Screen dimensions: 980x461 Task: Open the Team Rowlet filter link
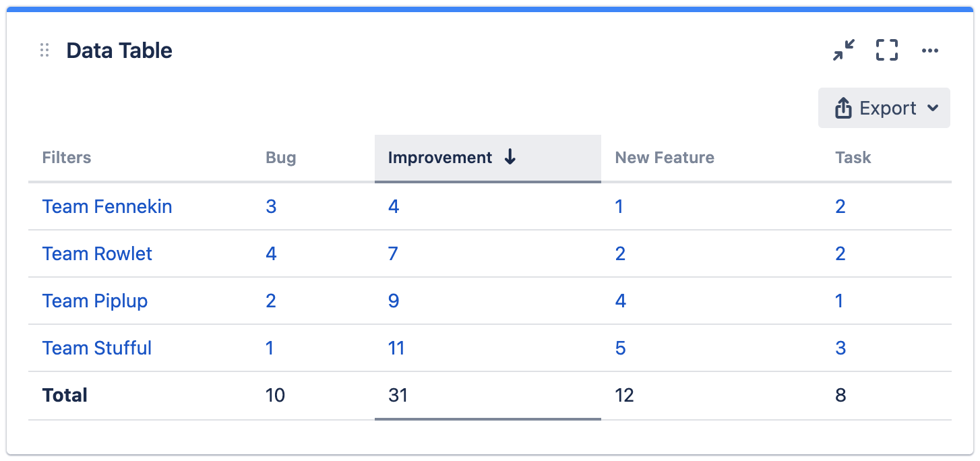pos(97,253)
